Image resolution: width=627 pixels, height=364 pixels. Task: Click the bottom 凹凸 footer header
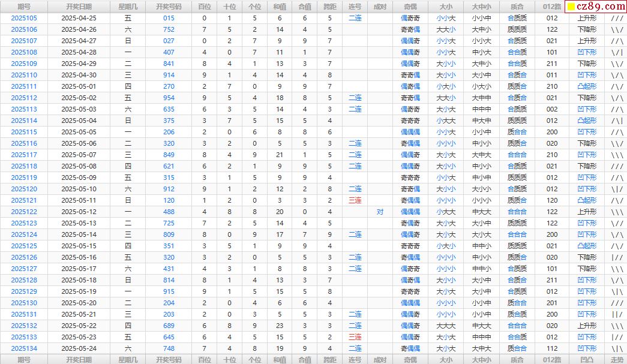coord(587,359)
